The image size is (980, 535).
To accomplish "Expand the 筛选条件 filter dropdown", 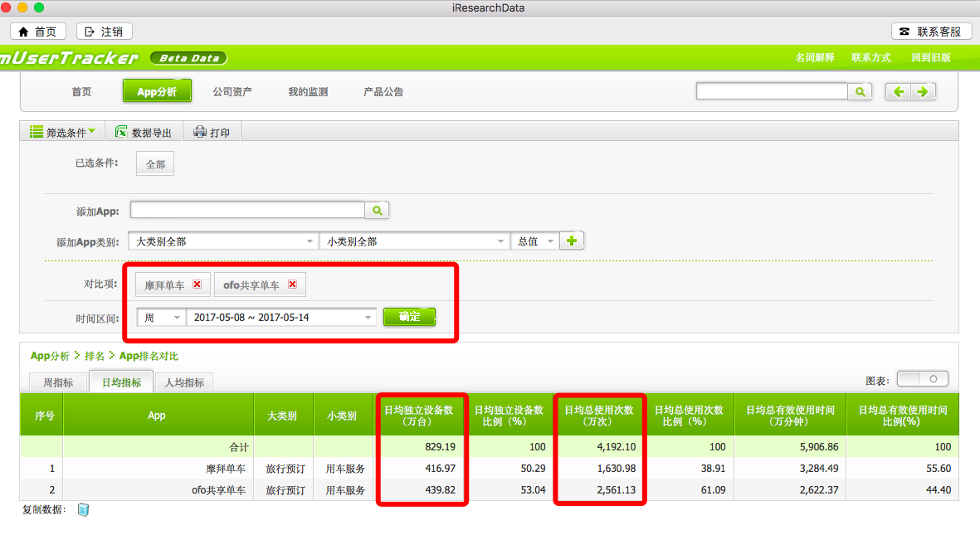I will pos(63,132).
